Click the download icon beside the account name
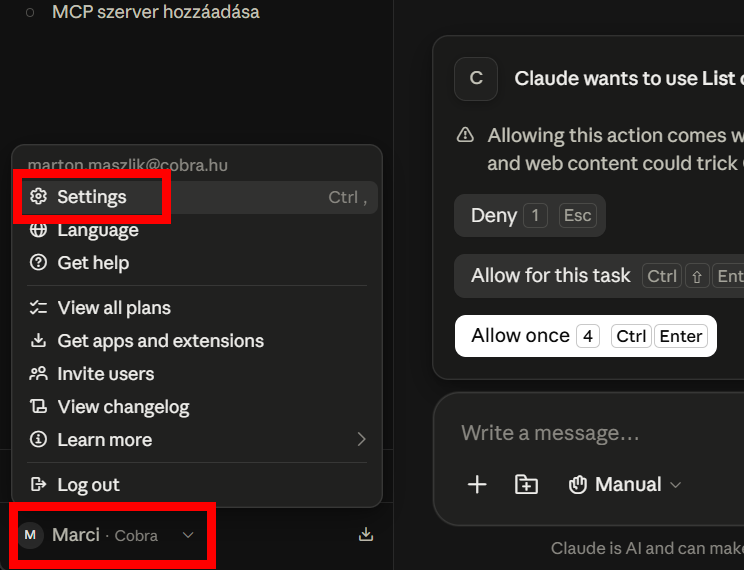Screen dimensions: 744x570 [366, 534]
